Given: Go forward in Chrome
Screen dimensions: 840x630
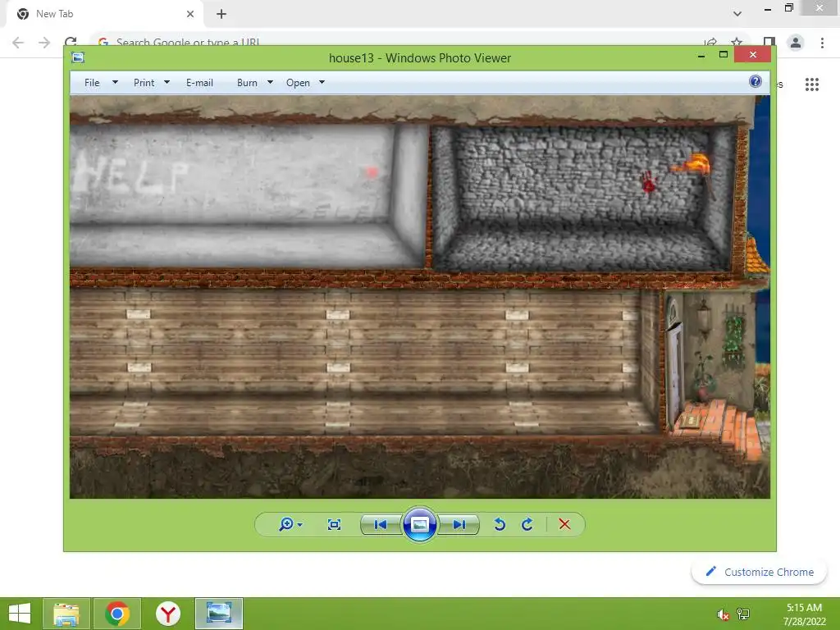Looking at the screenshot, I should [44, 43].
